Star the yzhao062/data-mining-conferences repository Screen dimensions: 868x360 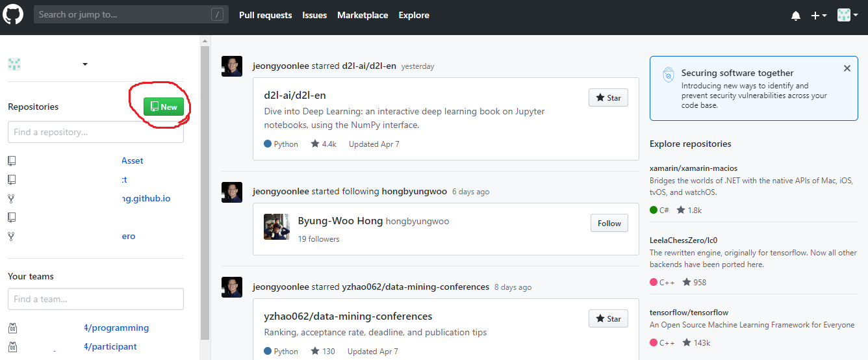click(608, 318)
